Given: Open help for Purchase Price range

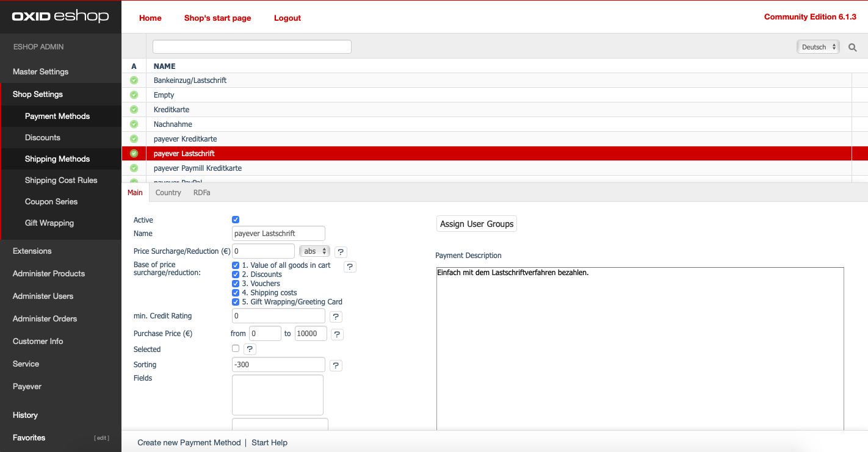Looking at the screenshot, I should tap(337, 334).
